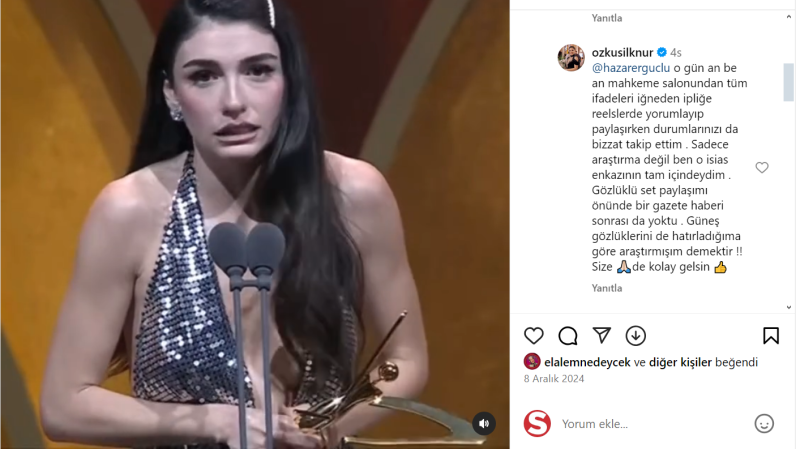Toggle video sound with the speaker button

click(484, 423)
